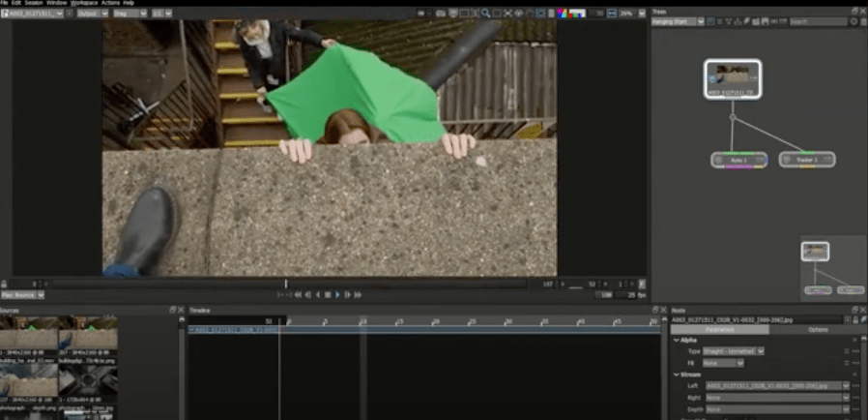
Task: Open the Pan Bounce playback mode dropdown
Action: [x=22, y=295]
